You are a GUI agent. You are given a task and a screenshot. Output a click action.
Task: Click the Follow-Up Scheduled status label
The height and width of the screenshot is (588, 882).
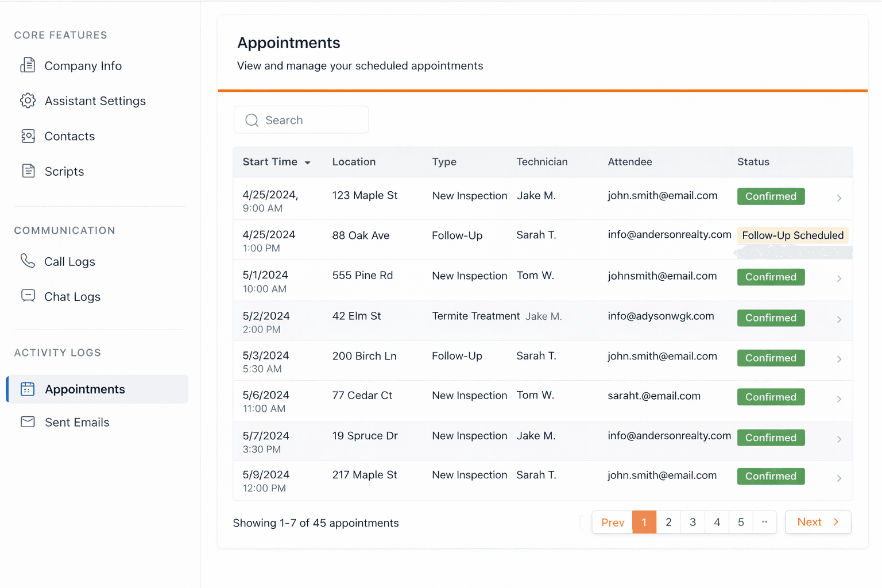[793, 235]
